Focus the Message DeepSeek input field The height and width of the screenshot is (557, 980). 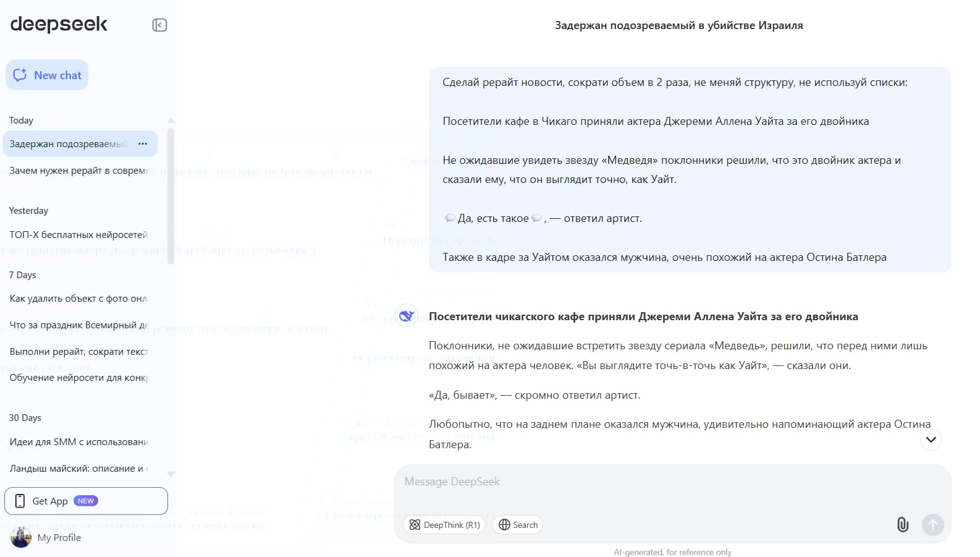coord(672,482)
